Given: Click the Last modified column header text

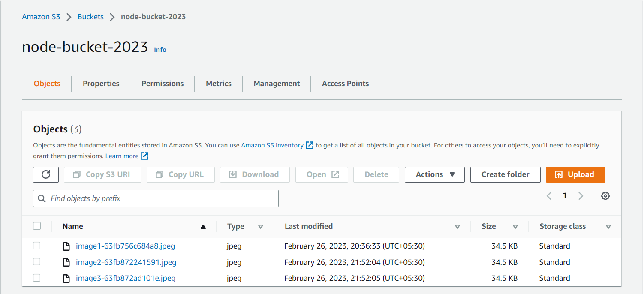Looking at the screenshot, I should 309,226.
